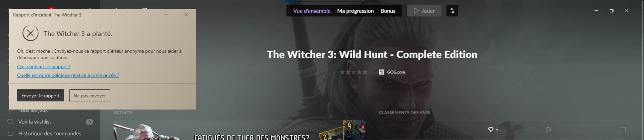Open the privacy policy vie privée link
This screenshot has width=644, height=140.
click(x=68, y=75)
